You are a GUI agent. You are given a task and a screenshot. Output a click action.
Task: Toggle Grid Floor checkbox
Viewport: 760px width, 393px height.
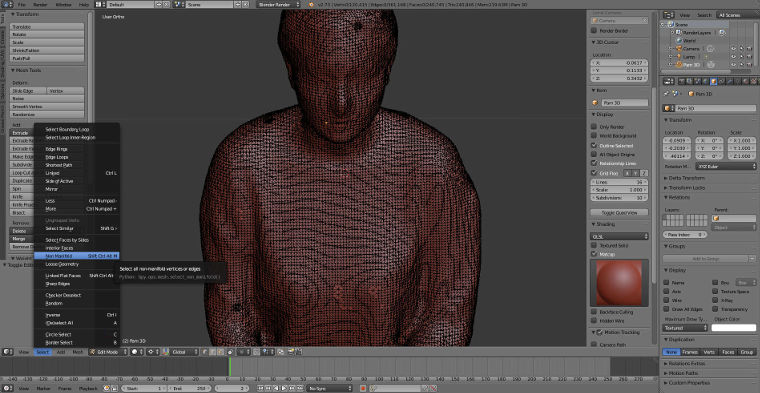(594, 173)
